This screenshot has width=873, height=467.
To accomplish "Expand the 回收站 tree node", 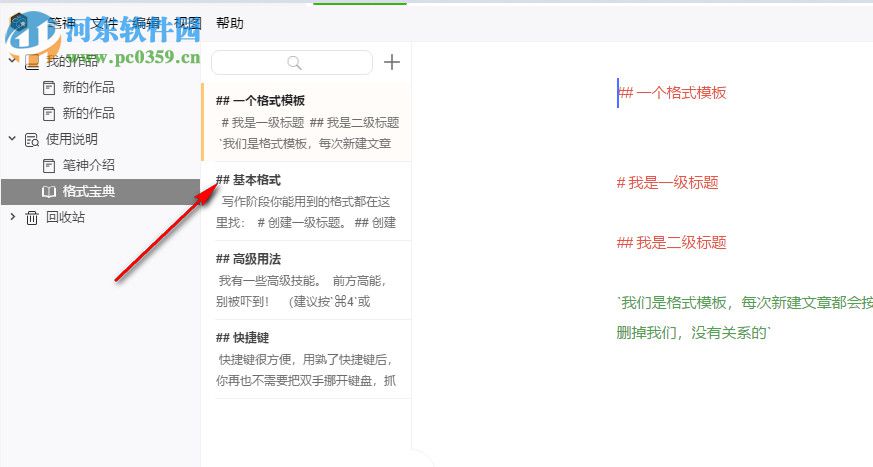I will (x=12, y=217).
